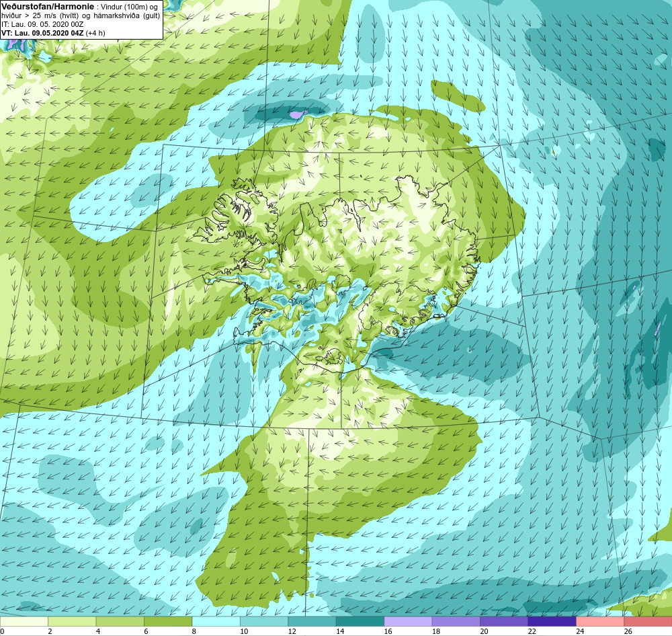Pick the light cyan 8–10 legend swatch
This screenshot has width=672, height=636.
click(x=216, y=622)
